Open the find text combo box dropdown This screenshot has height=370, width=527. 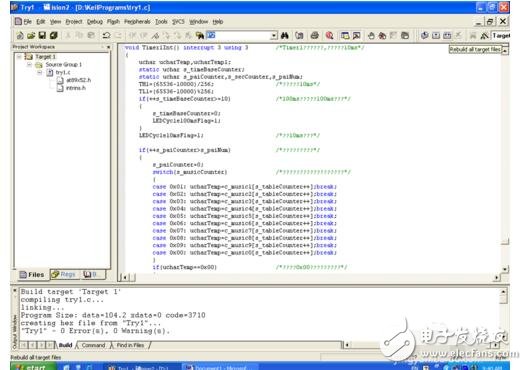(274, 35)
